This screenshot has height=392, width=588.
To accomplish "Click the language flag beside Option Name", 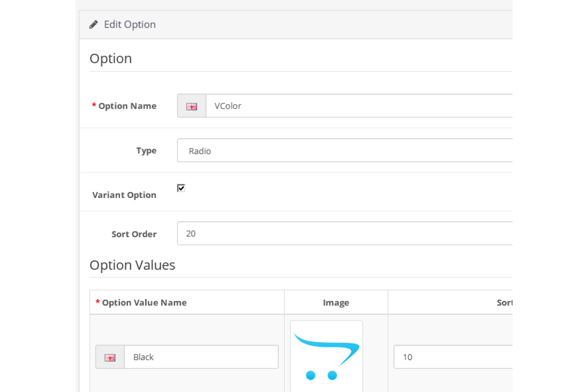I will [192, 106].
